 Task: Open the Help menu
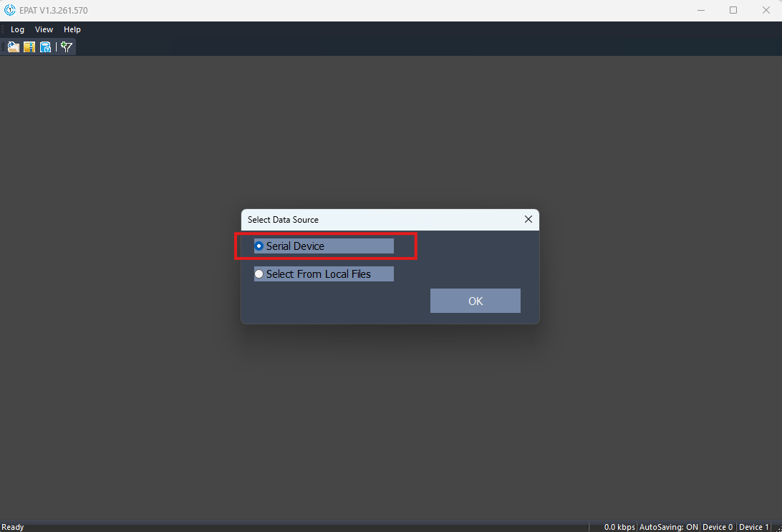coord(72,29)
